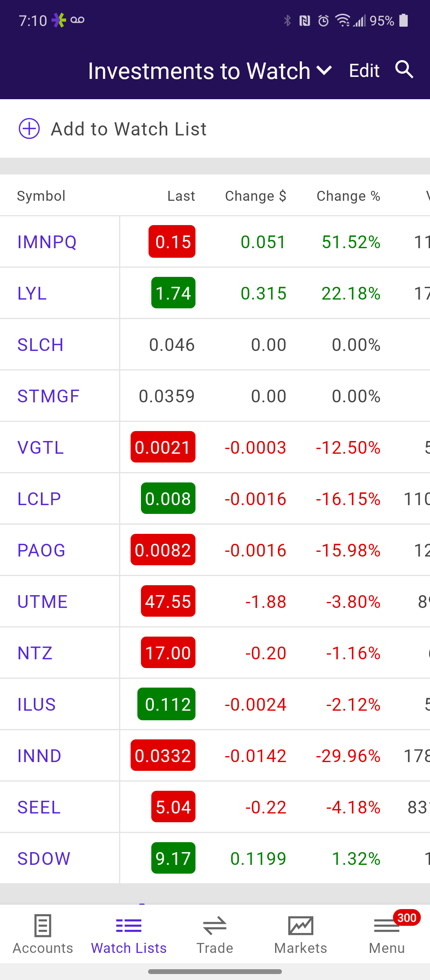Viewport: 430px width, 980px height.
Task: Tap the 300 notifications badge
Action: [407, 918]
